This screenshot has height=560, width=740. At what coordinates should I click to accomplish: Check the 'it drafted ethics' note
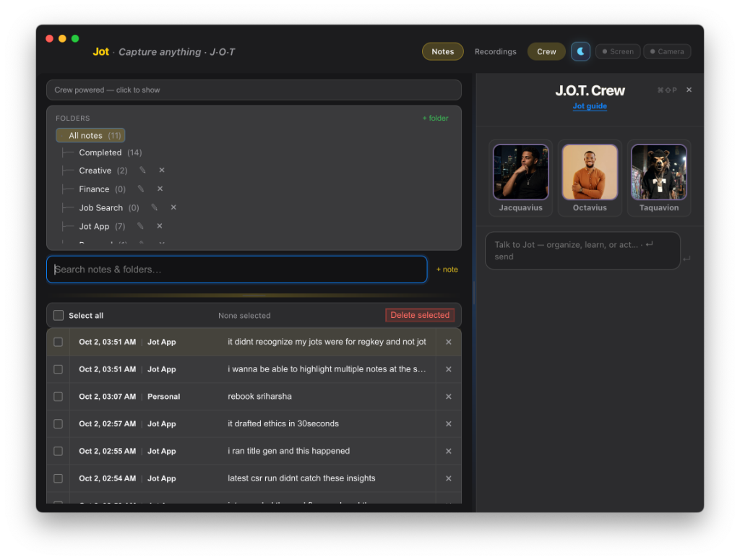(x=58, y=423)
